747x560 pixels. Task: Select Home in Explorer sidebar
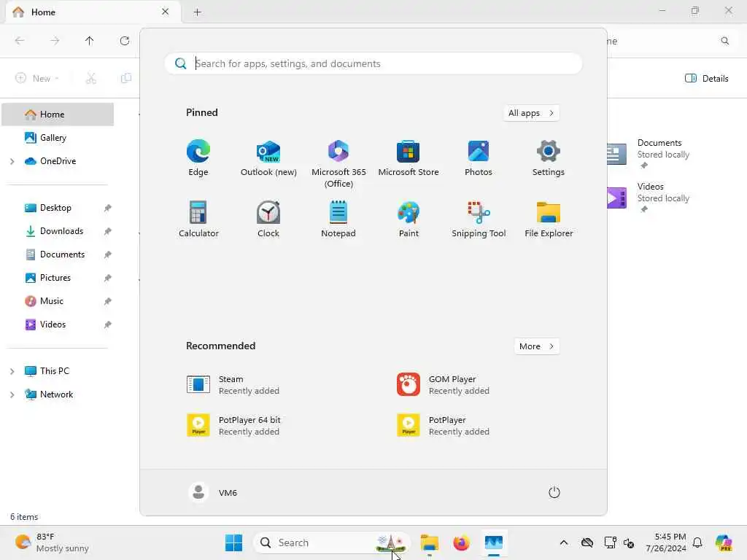point(58,114)
